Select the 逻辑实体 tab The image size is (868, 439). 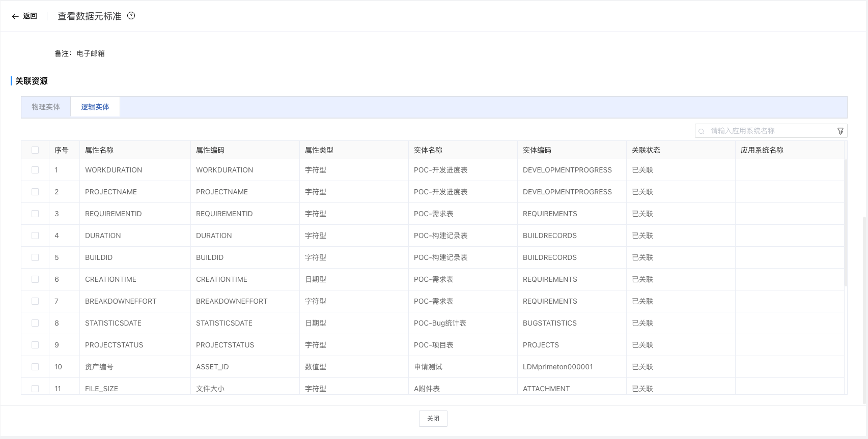[x=95, y=107]
